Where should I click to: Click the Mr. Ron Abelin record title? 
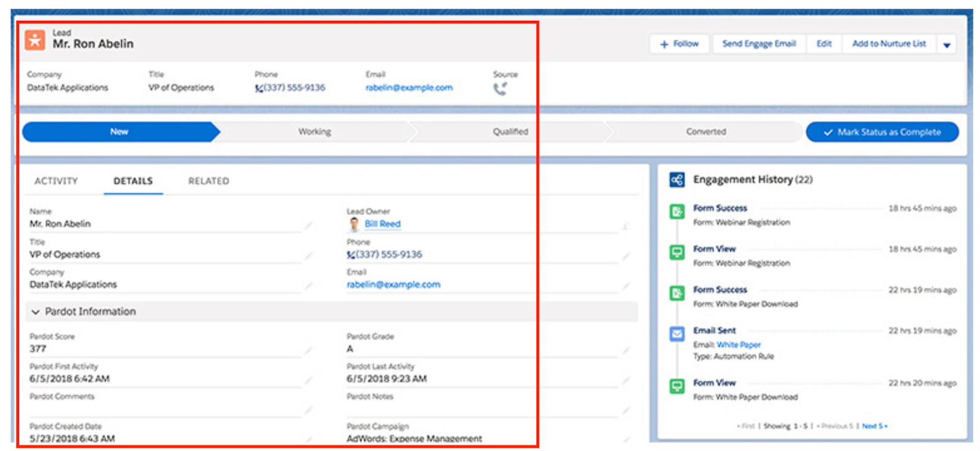(x=93, y=44)
